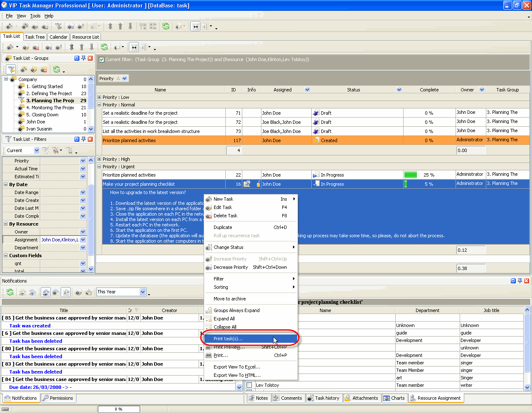Open the Assigned column filter dropdown
The image size is (532, 413).
(x=307, y=90)
